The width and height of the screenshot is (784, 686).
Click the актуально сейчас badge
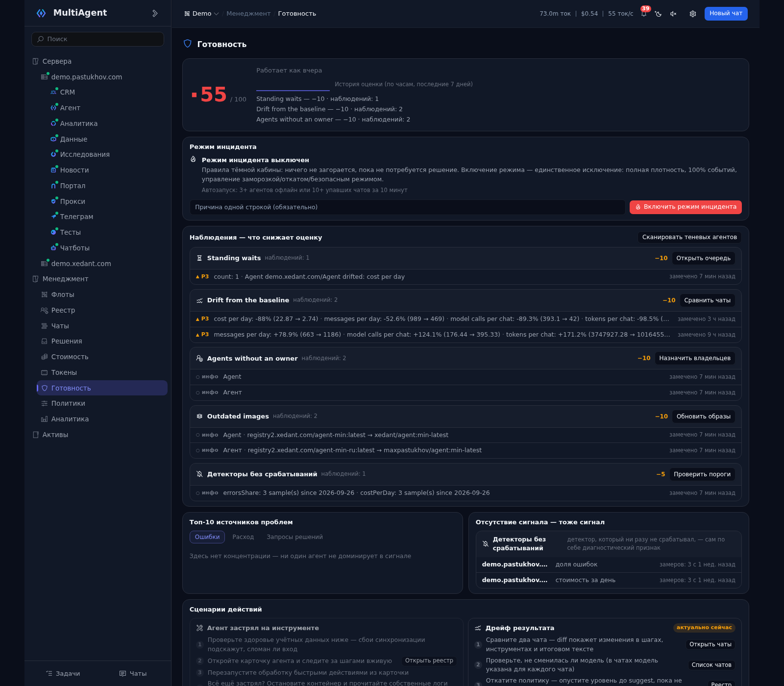(x=704, y=628)
